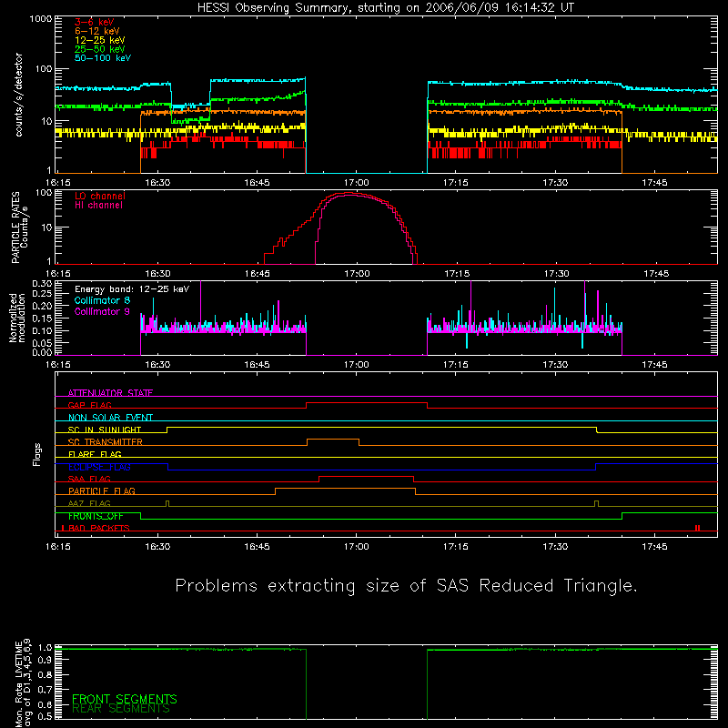Screen dimensions: 728x728
Task: Click the Flags axis label
Action: click(37, 454)
